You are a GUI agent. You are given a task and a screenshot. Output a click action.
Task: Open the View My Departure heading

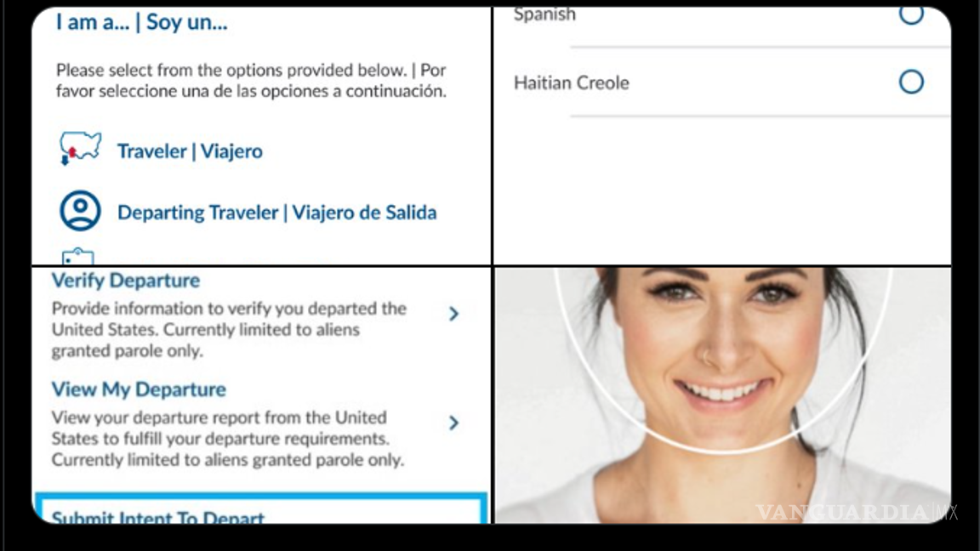[139, 389]
